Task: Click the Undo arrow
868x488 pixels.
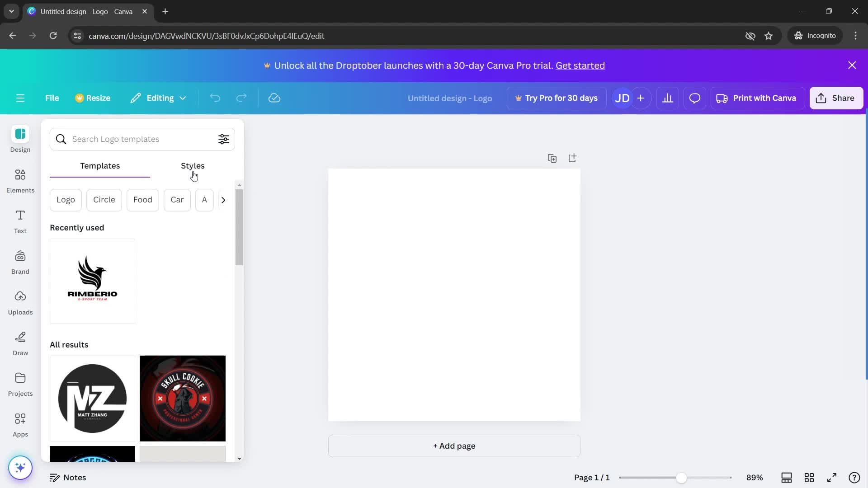Action: click(215, 98)
